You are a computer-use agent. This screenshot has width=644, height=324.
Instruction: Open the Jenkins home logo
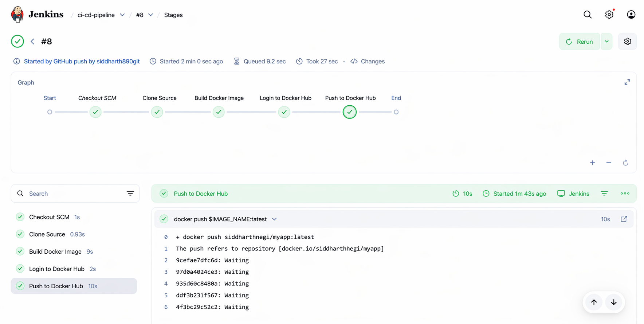[x=37, y=15]
